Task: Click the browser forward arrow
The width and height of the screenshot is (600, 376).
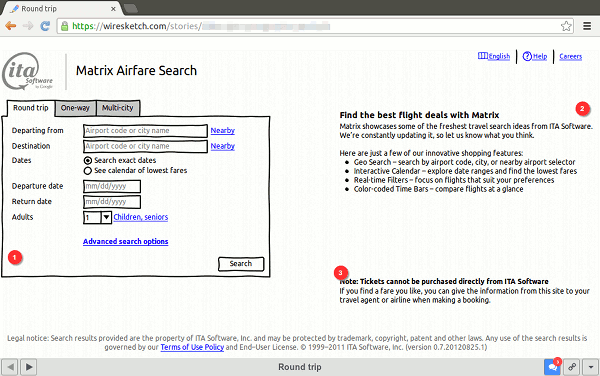Action: click(x=28, y=26)
